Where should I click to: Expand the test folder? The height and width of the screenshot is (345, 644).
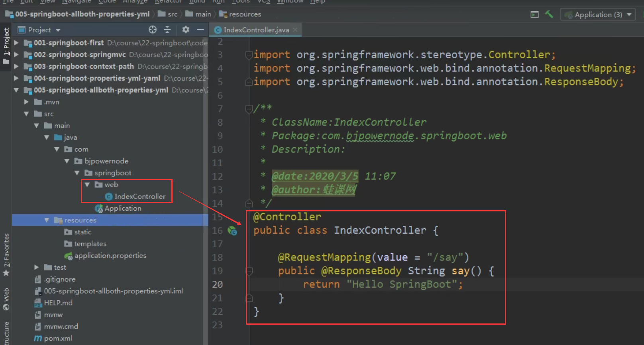[x=36, y=267]
